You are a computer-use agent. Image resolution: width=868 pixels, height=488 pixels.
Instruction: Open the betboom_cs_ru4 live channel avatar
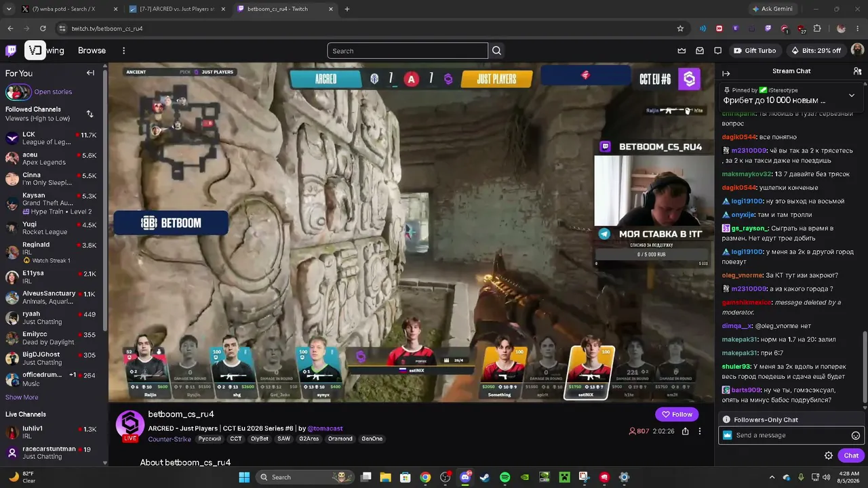pyautogui.click(x=130, y=425)
